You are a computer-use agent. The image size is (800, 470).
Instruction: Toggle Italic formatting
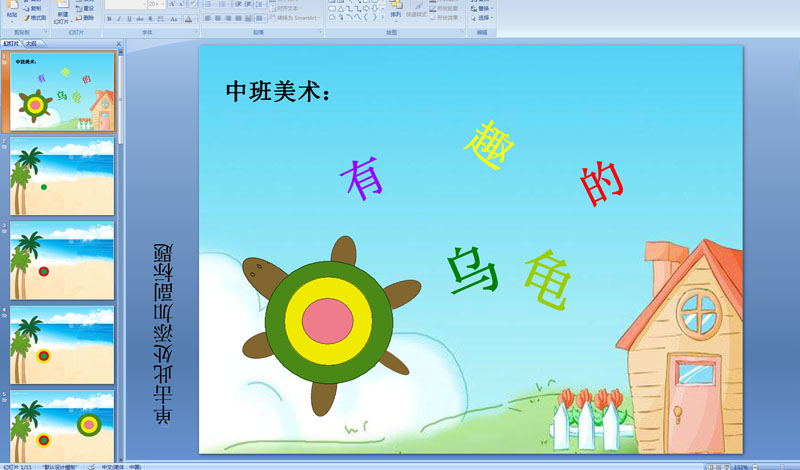pyautogui.click(x=119, y=19)
